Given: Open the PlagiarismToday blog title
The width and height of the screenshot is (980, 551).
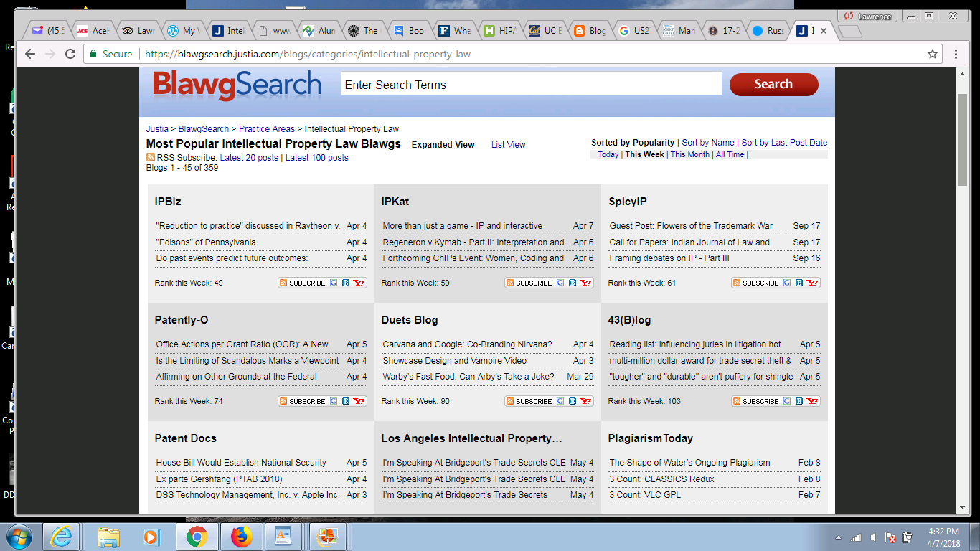Looking at the screenshot, I should [x=650, y=438].
